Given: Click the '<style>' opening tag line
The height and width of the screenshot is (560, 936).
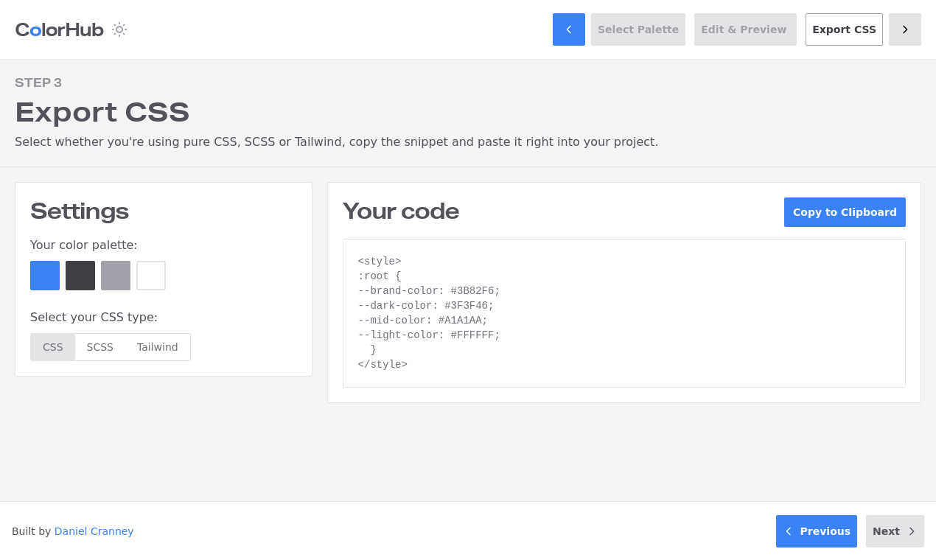Looking at the screenshot, I should (x=380, y=262).
